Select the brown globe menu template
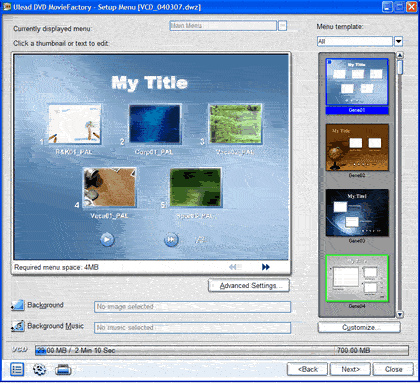This screenshot has width=420, height=384. [x=357, y=148]
